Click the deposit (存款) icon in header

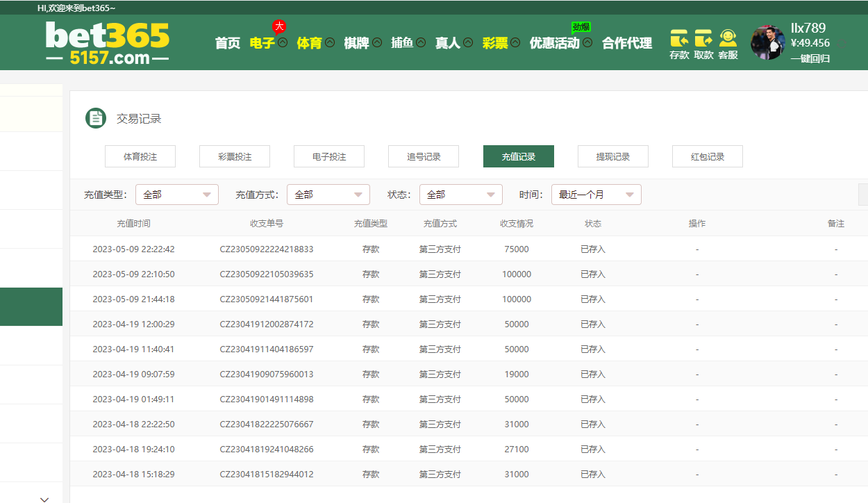(x=678, y=39)
